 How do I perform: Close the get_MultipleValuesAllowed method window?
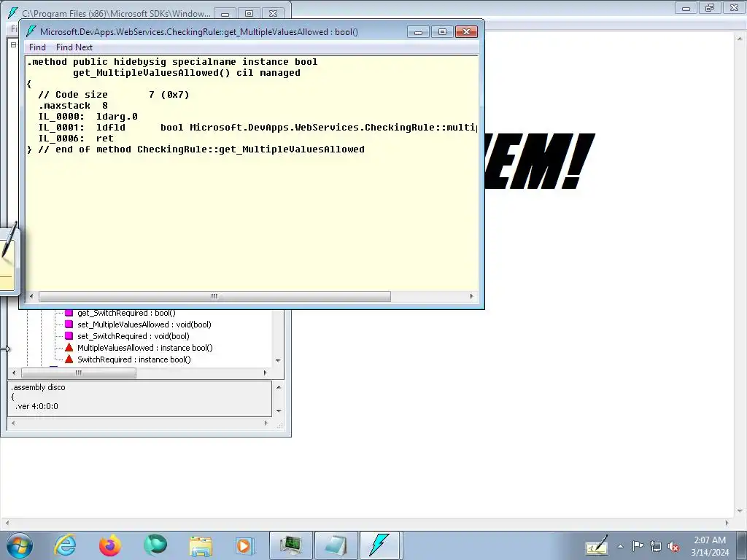466,32
